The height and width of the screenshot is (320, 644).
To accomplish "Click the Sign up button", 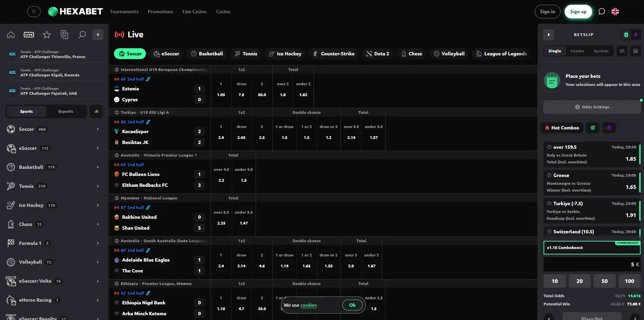I will 578,12.
